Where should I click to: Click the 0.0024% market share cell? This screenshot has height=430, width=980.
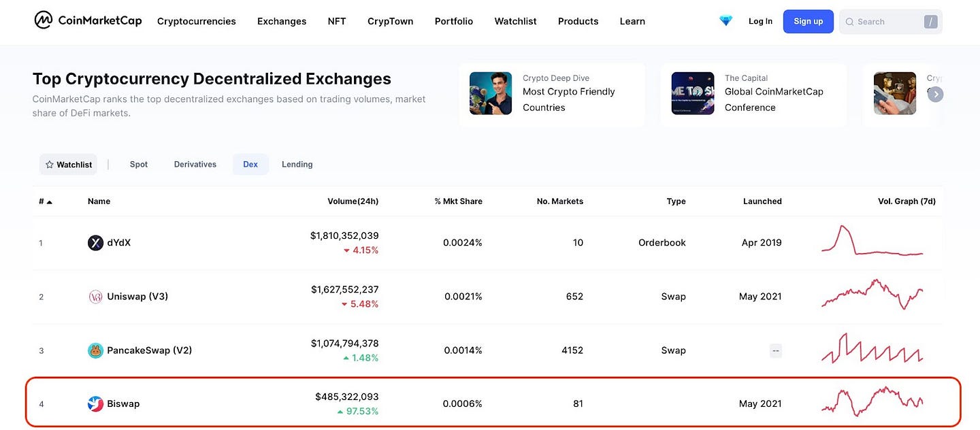click(x=463, y=243)
